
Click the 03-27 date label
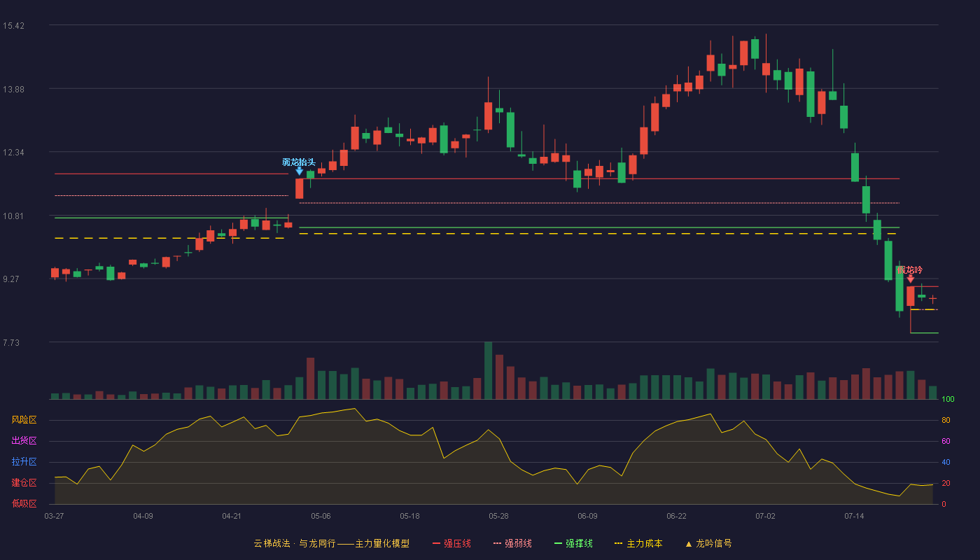point(54,516)
